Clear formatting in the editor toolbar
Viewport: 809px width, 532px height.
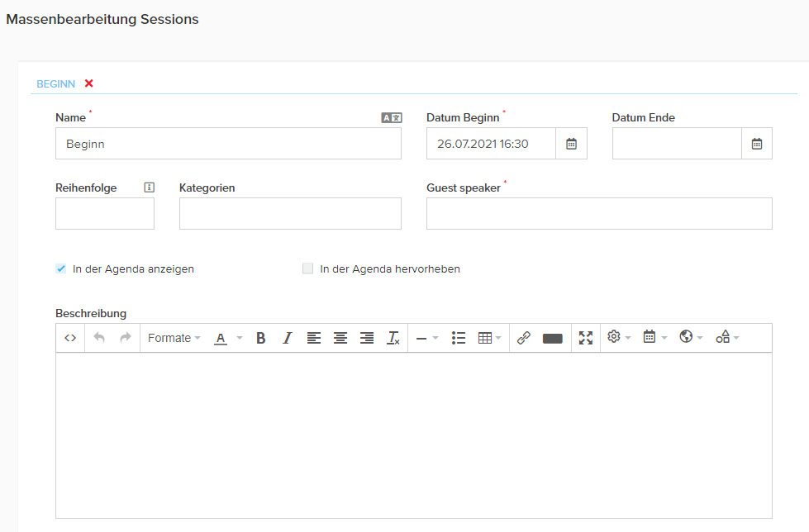[x=393, y=338]
